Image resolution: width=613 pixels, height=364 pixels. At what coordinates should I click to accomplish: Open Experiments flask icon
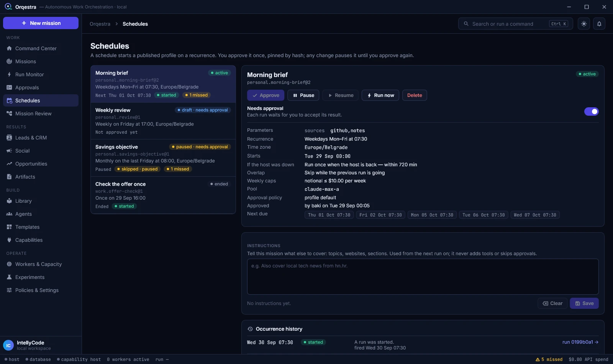9,277
